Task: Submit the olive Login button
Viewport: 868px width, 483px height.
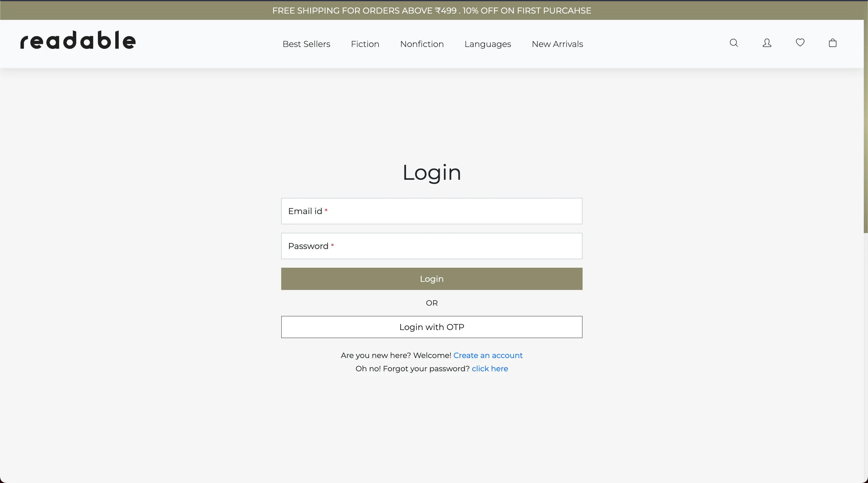Action: (432, 279)
